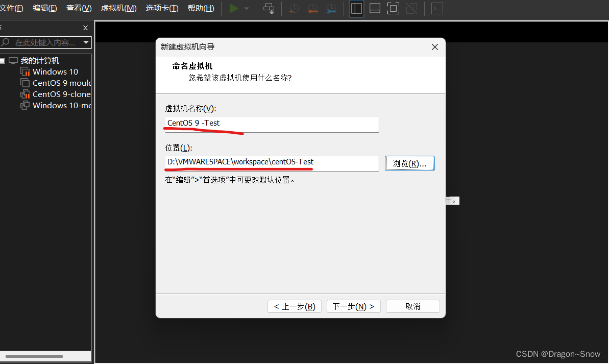The image size is (609, 364).
Task: Click the disabled Unity mode icon
Action: point(412,9)
